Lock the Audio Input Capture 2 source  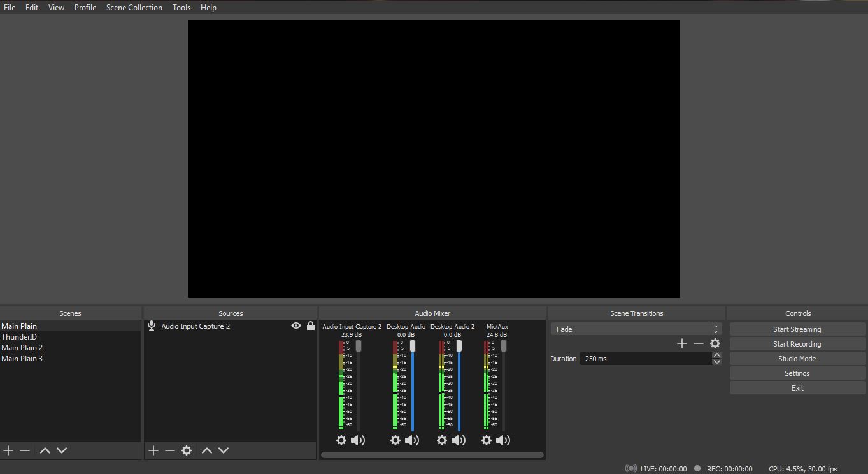click(x=310, y=326)
